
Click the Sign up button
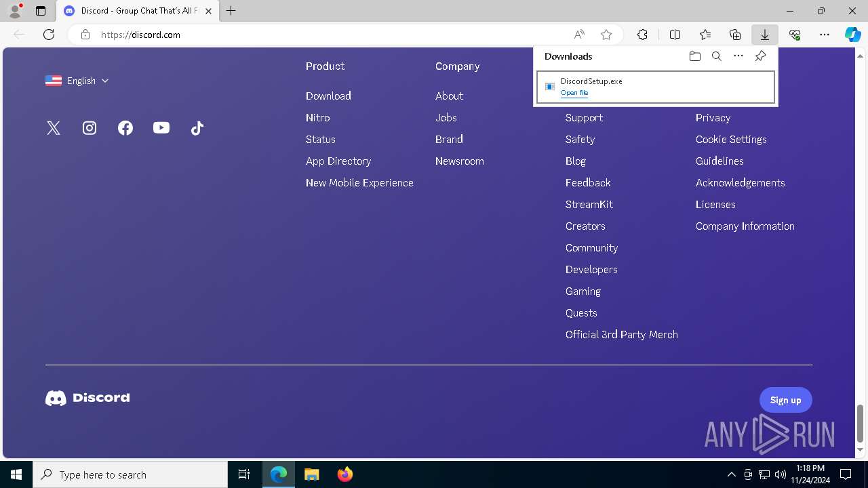785,400
